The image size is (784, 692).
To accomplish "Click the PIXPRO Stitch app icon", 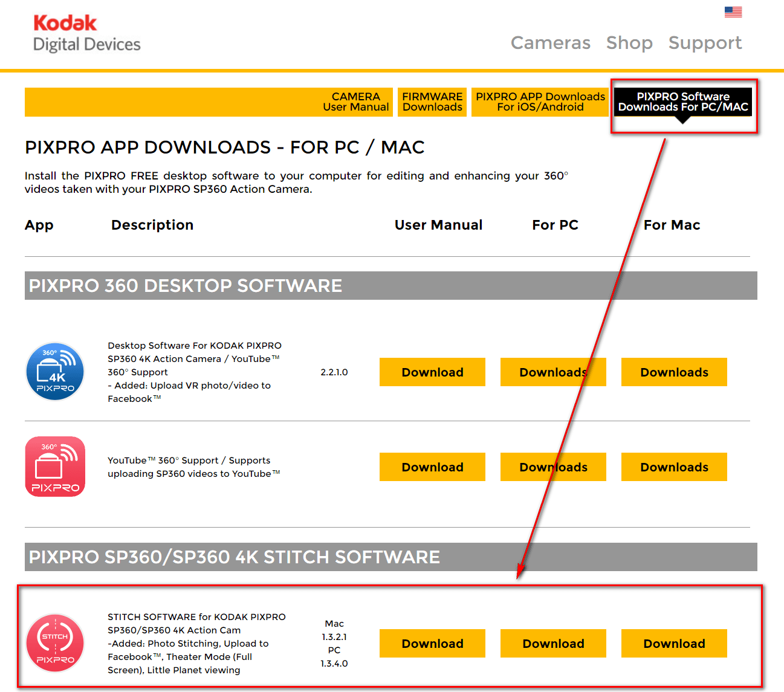I will [x=55, y=643].
